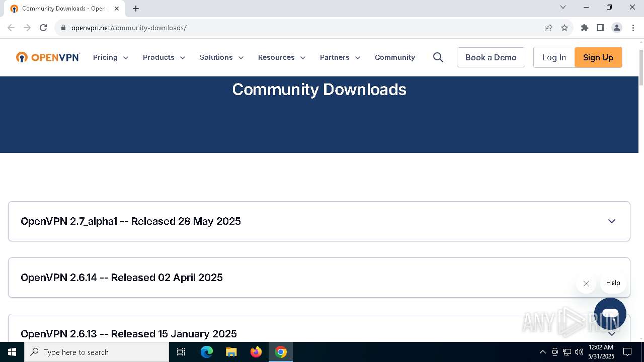Expand the Resources menu
644x362 pixels.
(x=282, y=57)
